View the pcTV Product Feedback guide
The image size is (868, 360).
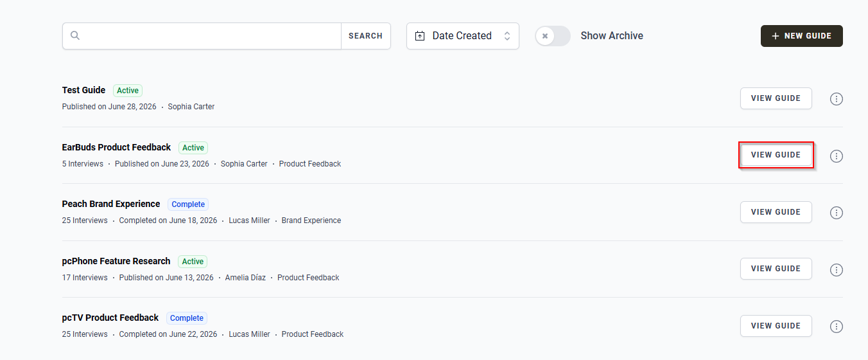776,326
